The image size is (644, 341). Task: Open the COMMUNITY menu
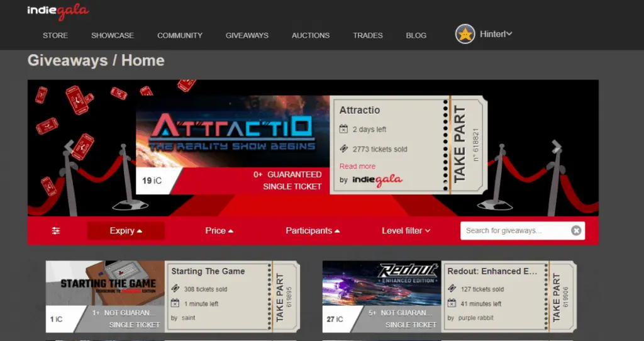click(x=179, y=35)
